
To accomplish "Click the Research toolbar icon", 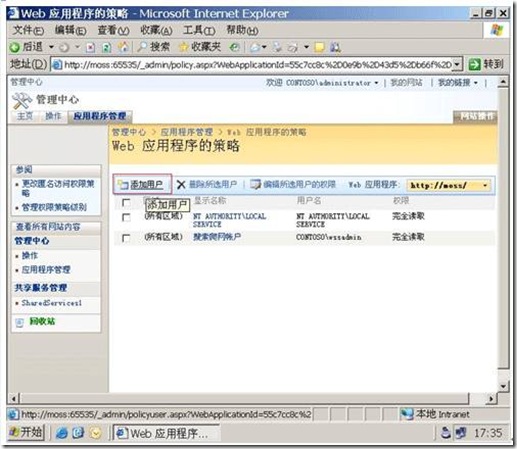I will pyautogui.click(x=335, y=47).
